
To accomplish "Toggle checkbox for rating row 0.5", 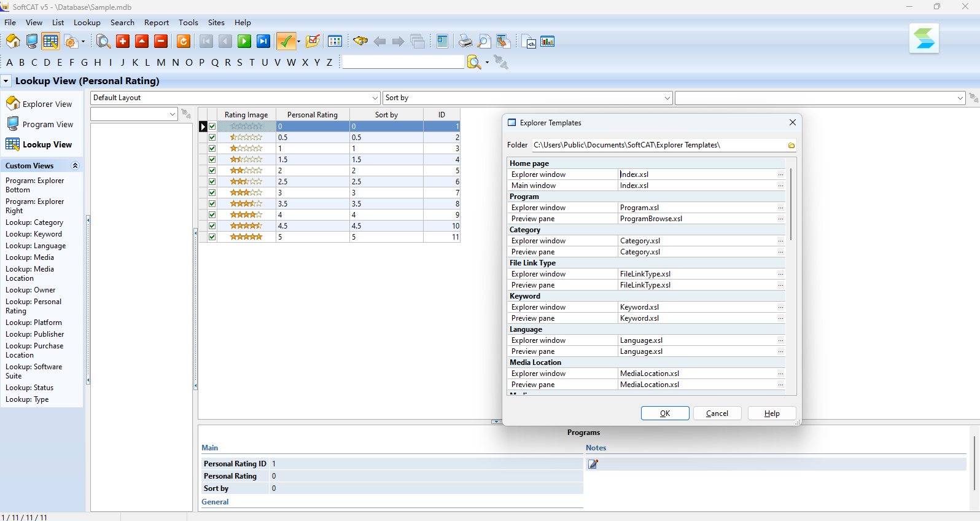I will pyautogui.click(x=212, y=138).
